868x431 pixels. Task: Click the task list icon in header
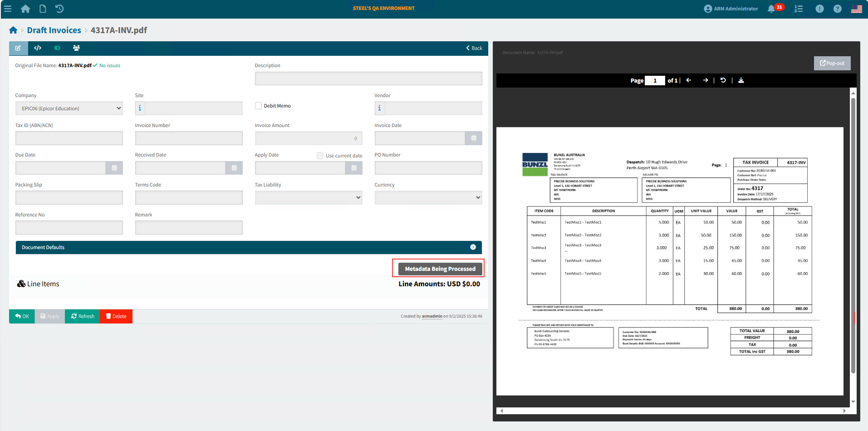click(799, 9)
